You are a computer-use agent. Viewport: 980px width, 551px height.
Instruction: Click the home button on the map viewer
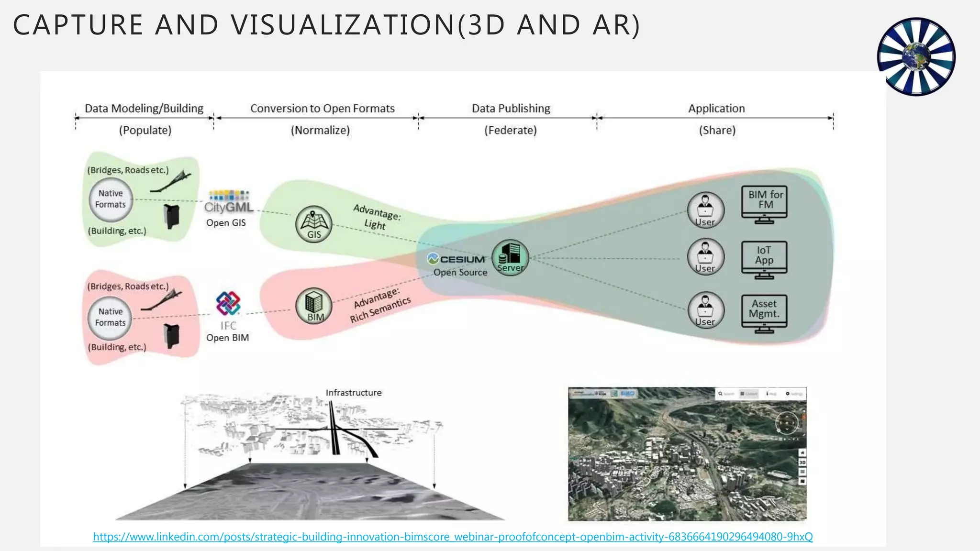pos(802,452)
